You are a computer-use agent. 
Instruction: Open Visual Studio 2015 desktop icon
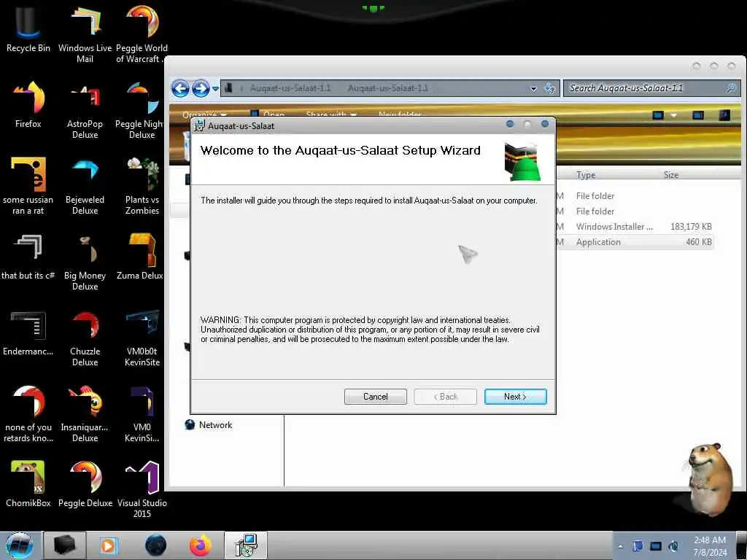coord(142,488)
